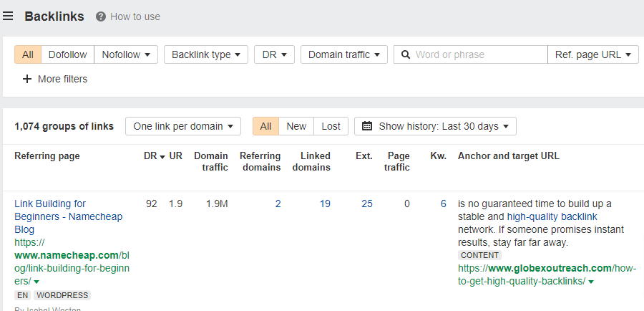
Task: Click the WORDPRESS platform tag
Action: tap(62, 295)
